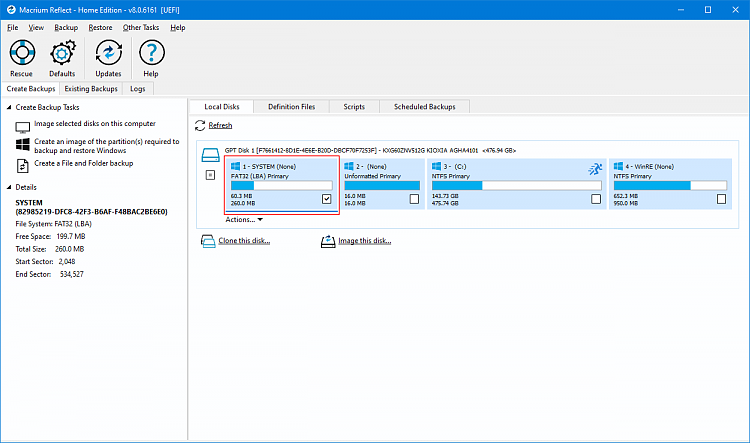Maximize the Macrium Reflect window

708,10
